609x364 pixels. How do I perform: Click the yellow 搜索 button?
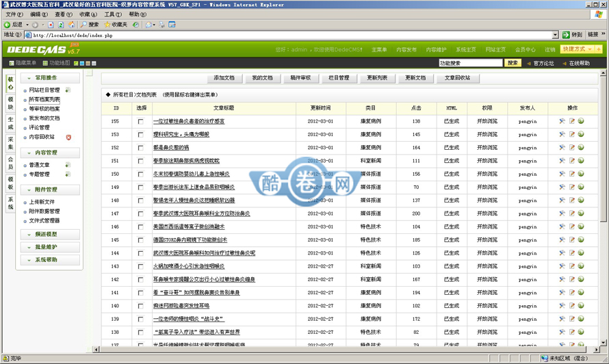pos(513,63)
